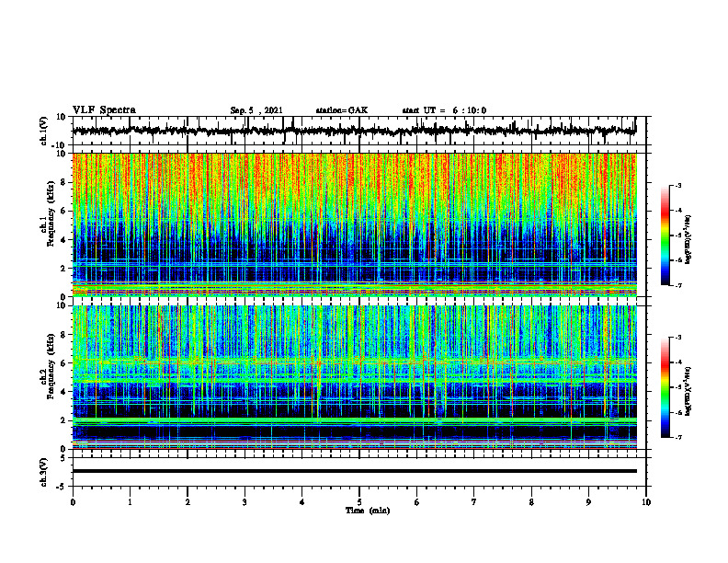
Task: Click the ch.2 colorbar log(PSD) label
Action: 688,391
